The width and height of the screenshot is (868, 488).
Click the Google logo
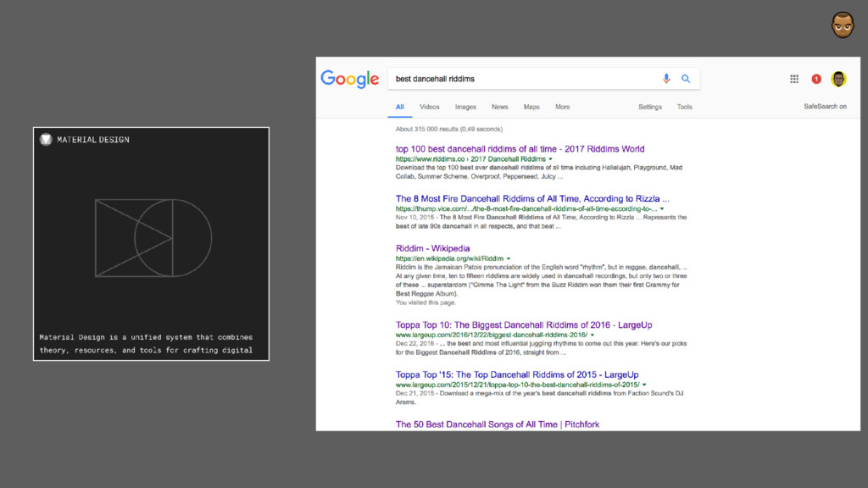point(350,79)
